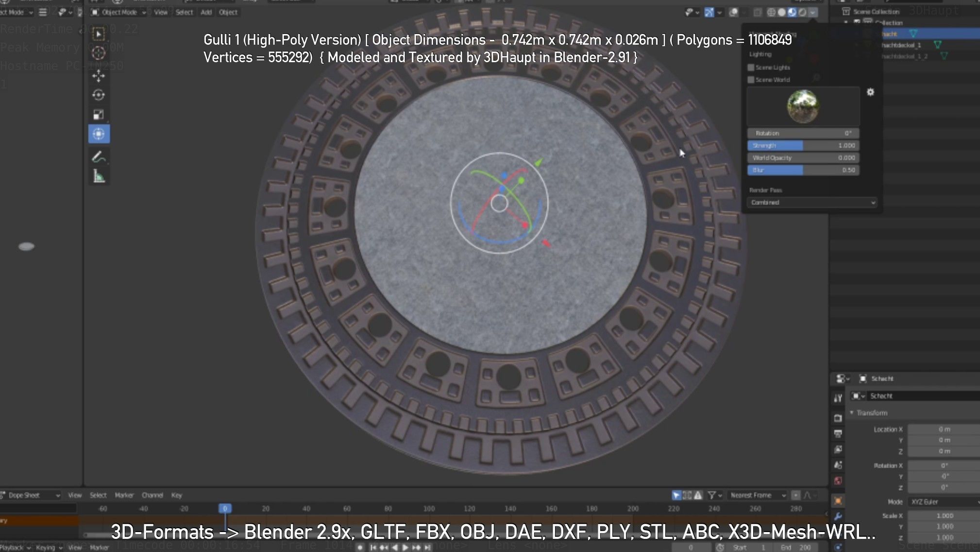This screenshot has height=552, width=980.
Task: Select the Move tool
Action: (99, 76)
